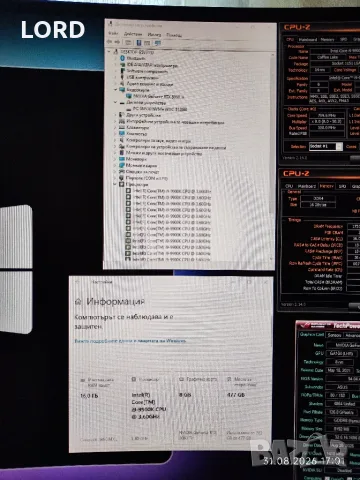The image size is (360, 480).
Task: Open the Windows security details link
Action: [x=130, y=341]
